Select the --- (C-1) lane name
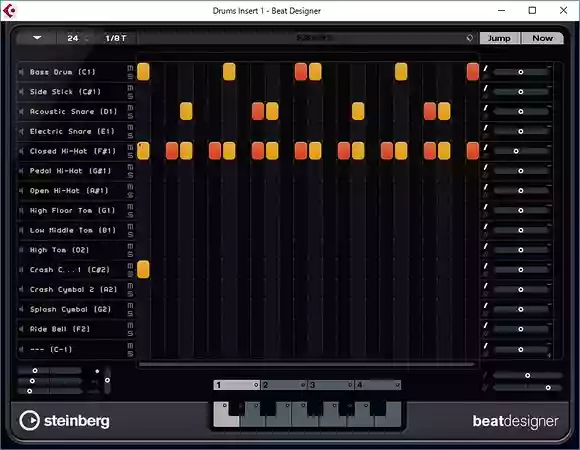 tap(51, 349)
